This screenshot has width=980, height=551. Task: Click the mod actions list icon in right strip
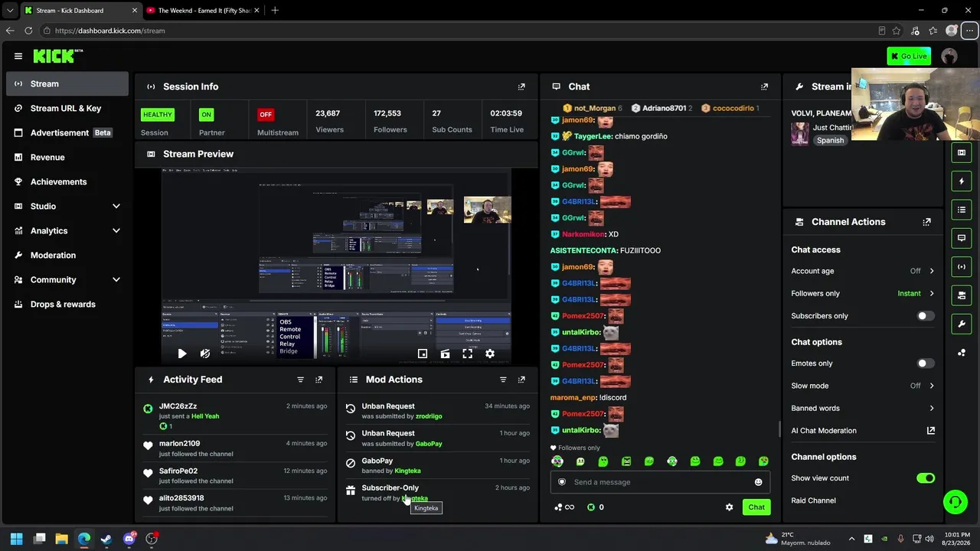point(962,210)
